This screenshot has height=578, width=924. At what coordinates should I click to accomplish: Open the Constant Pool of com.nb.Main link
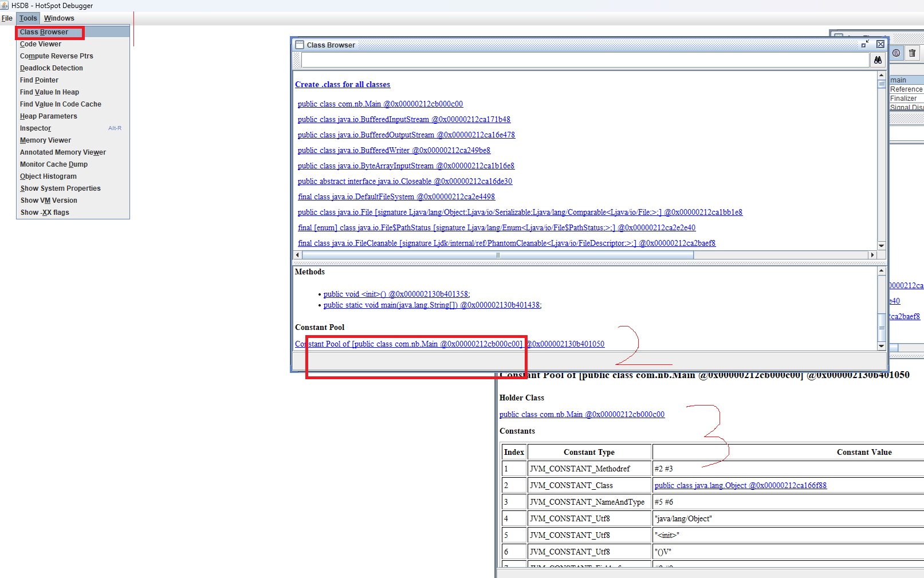coord(450,344)
